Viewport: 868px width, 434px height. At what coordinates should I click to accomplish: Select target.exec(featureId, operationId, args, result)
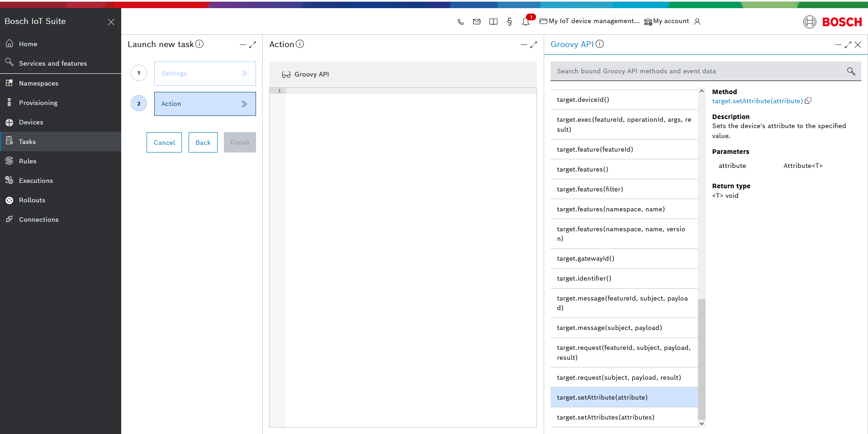coord(624,124)
